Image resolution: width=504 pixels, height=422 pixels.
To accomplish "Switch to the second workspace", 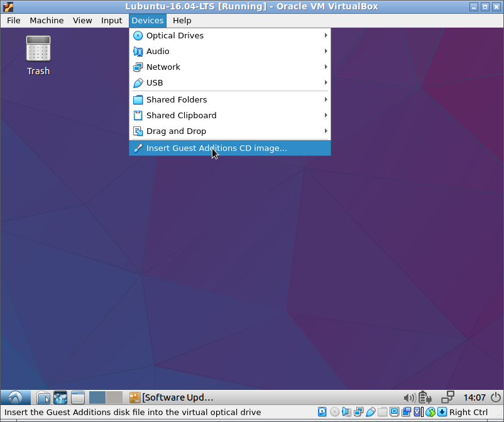I will [114, 397].
